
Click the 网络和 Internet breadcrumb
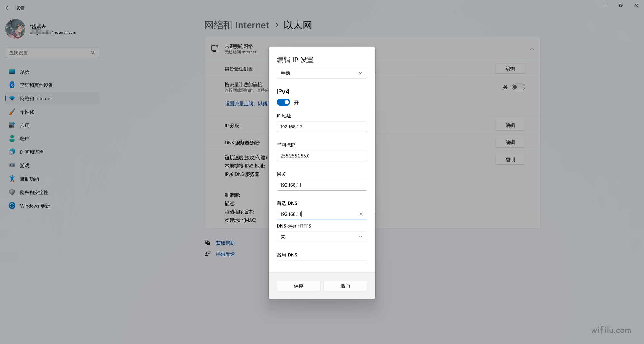[x=237, y=25]
